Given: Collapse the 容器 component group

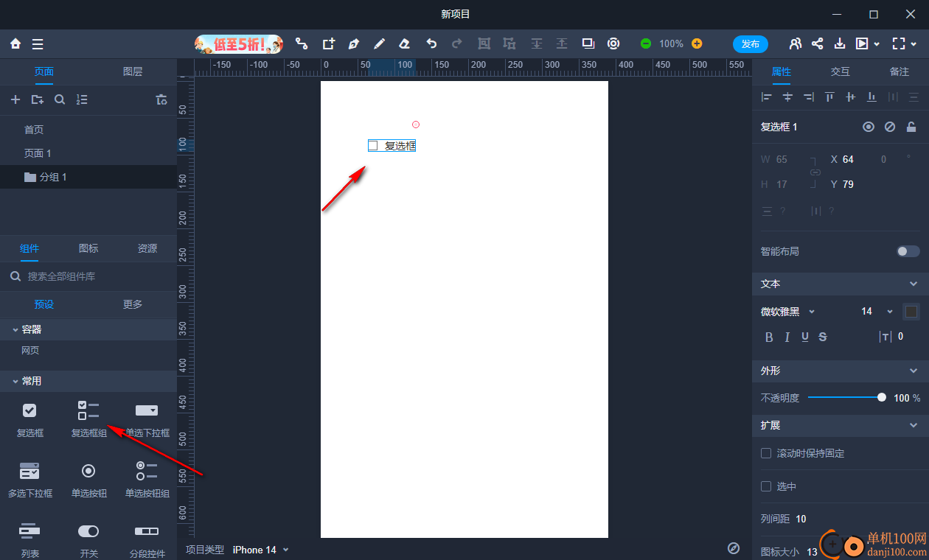Looking at the screenshot, I should point(15,329).
